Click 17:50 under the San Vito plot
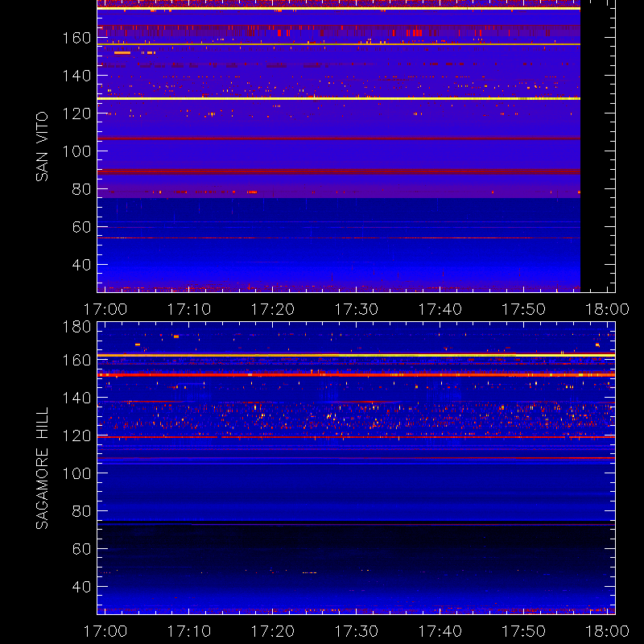Viewport: 644px width, 644px height. tap(524, 309)
